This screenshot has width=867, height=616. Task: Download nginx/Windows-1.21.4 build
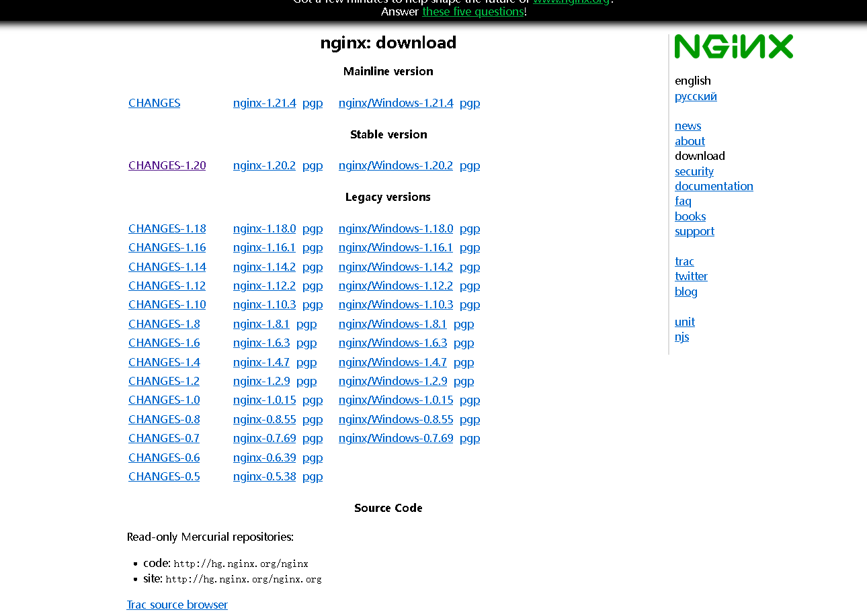pyautogui.click(x=396, y=103)
